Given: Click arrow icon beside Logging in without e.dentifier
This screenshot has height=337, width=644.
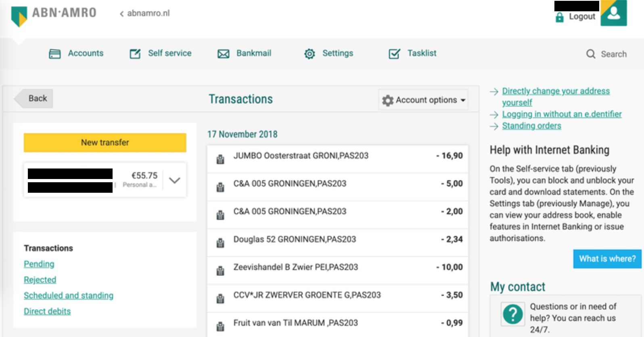Looking at the screenshot, I should [494, 115].
